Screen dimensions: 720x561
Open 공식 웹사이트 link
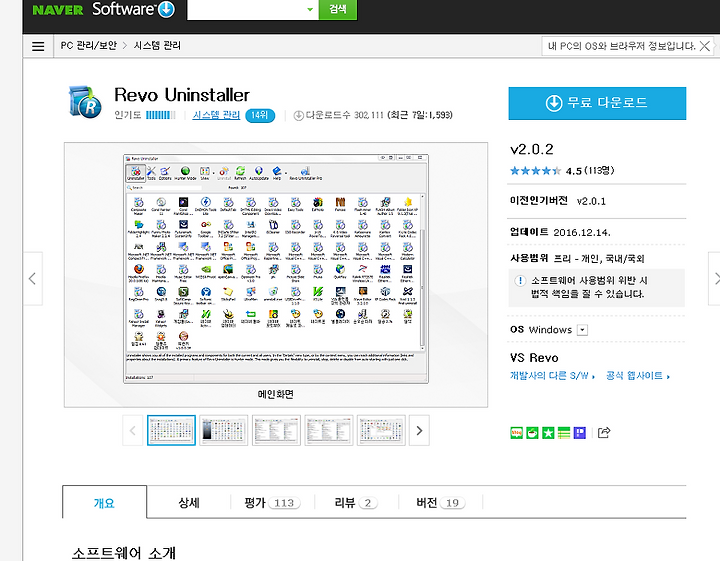[637, 376]
